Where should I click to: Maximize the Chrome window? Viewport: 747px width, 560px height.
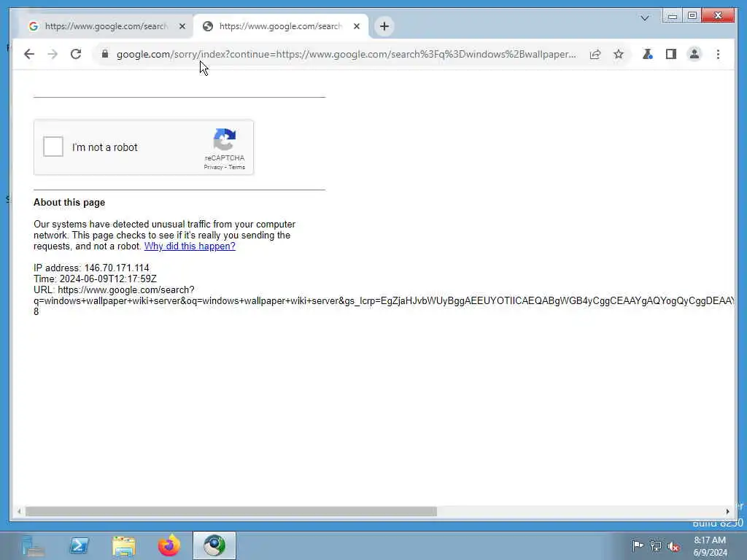point(692,16)
